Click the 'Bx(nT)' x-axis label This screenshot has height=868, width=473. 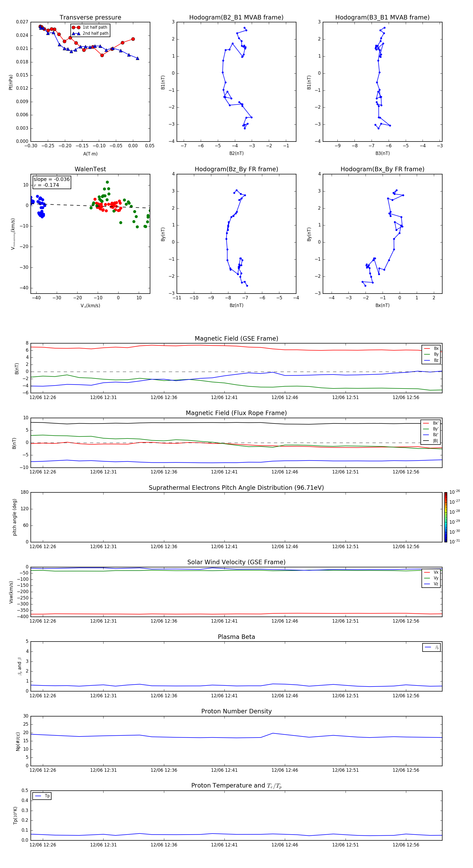[x=382, y=305]
